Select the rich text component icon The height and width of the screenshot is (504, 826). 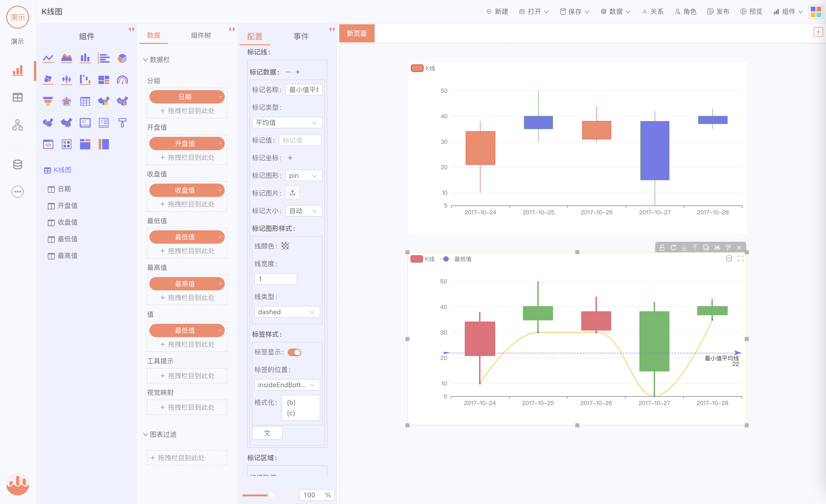pos(104,123)
